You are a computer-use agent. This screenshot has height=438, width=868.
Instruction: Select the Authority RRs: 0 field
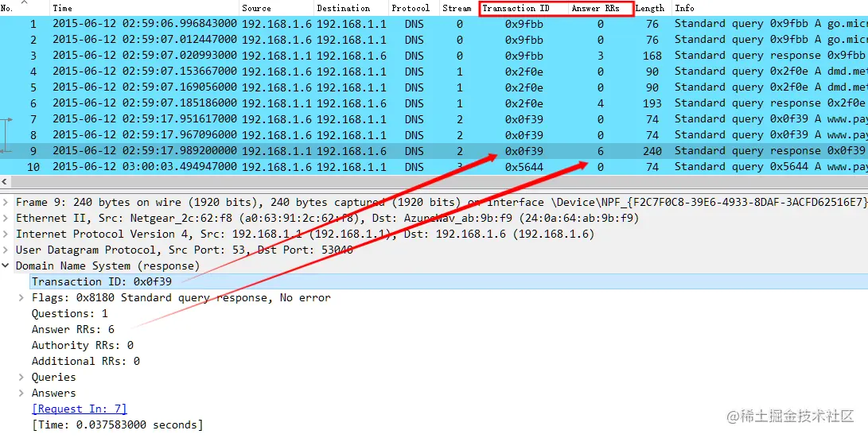point(83,346)
